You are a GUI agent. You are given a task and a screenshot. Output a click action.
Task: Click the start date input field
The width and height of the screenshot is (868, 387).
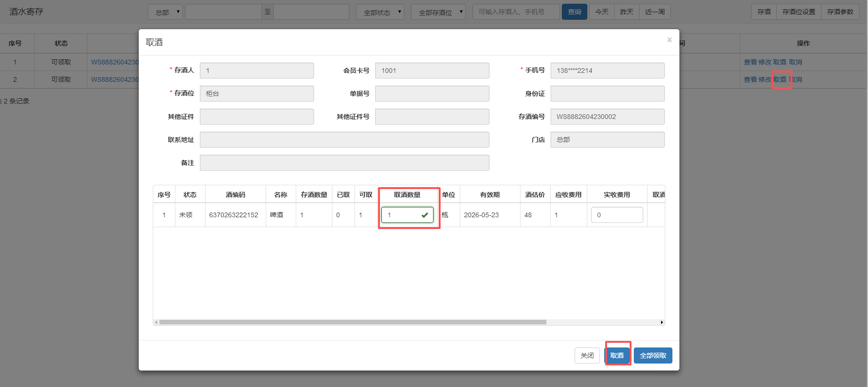[x=223, y=12]
